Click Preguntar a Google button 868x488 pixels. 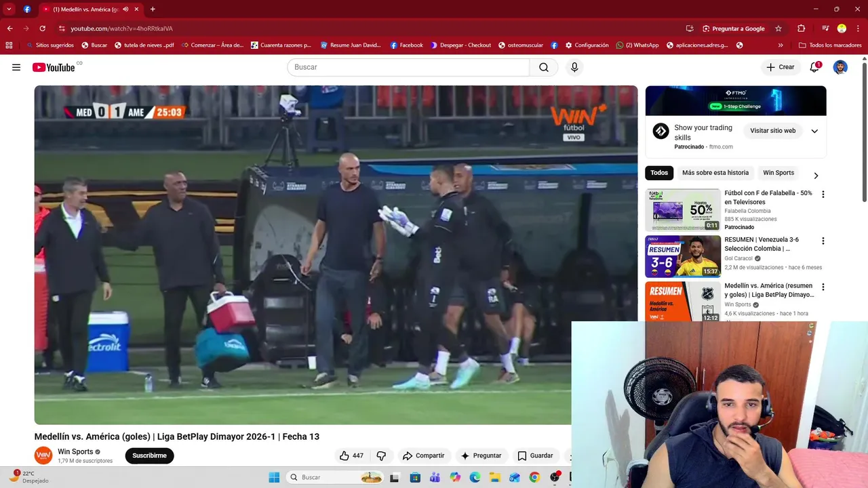(734, 28)
